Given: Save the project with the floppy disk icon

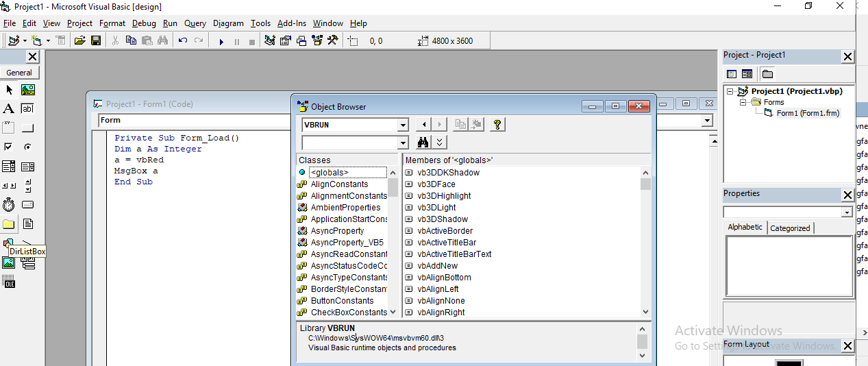Looking at the screenshot, I should point(96,41).
